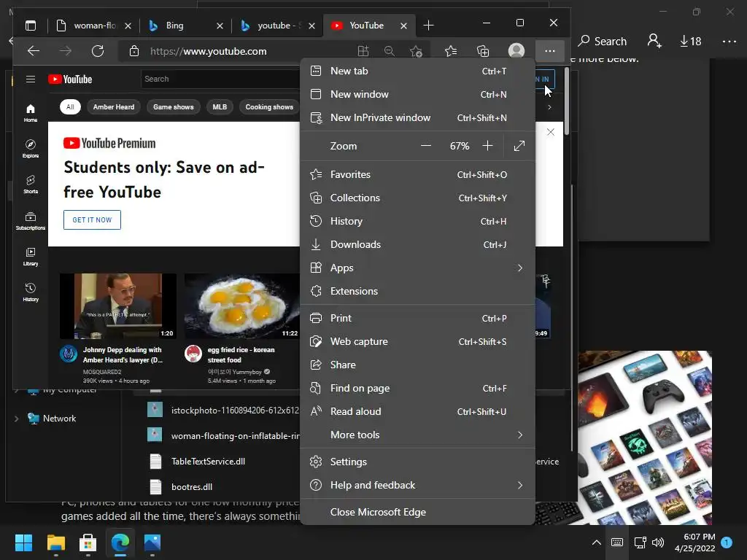Select the Cooking shows chip
This screenshot has width=747, height=560.
(x=269, y=107)
